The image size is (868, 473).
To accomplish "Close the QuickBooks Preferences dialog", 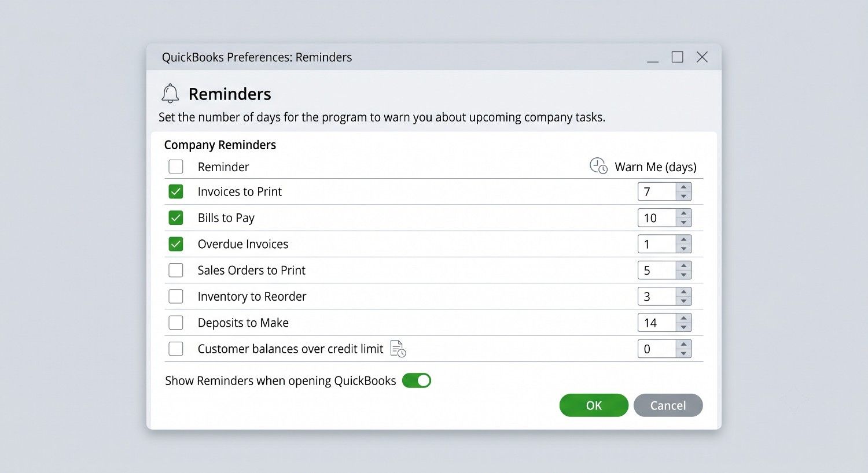I will click(702, 57).
